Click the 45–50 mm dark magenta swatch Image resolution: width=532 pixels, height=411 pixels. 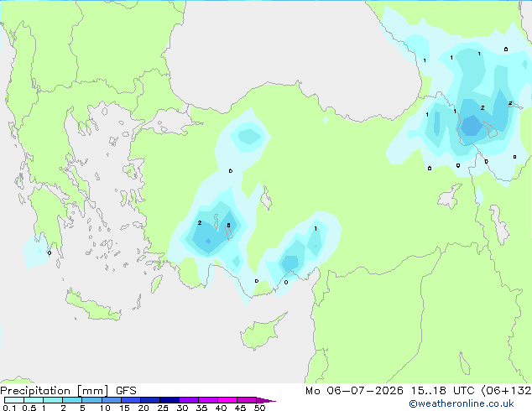pos(247,400)
